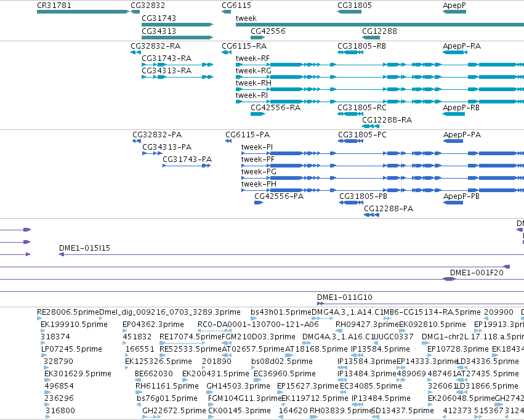Select transcript CG12288-RA
Image resolution: width=524 pixels, height=420 pixels.
(371, 126)
